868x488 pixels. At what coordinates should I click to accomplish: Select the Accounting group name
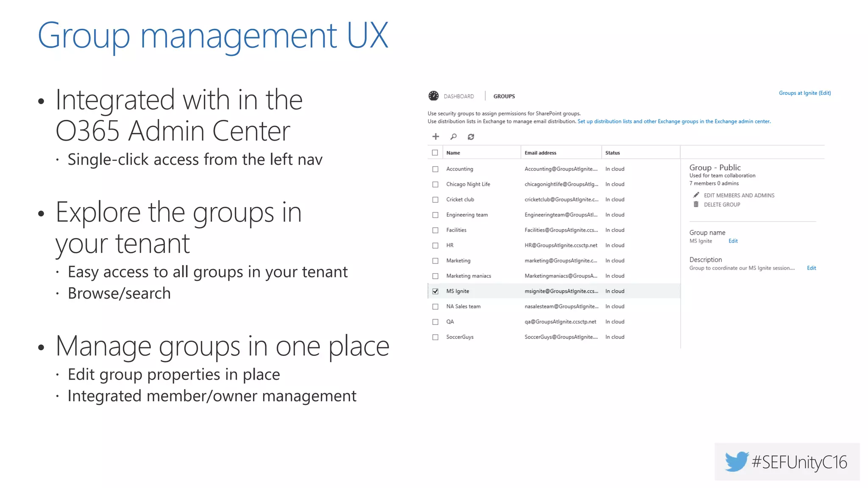tap(459, 169)
